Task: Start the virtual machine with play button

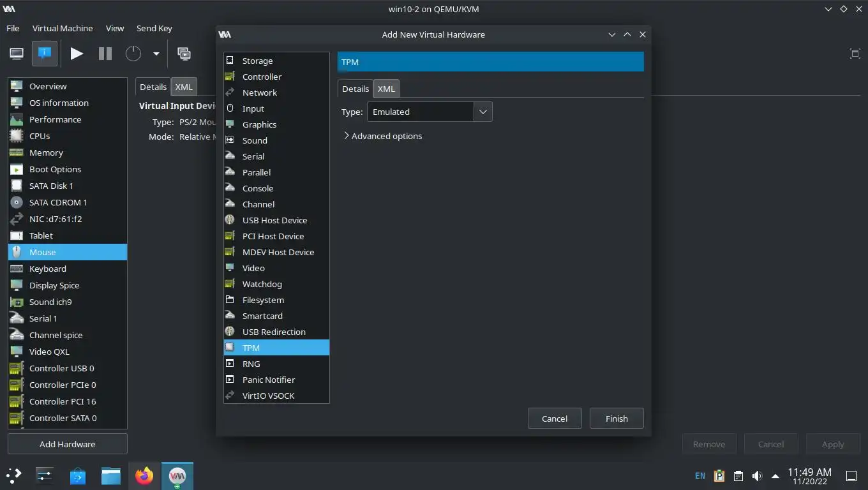Action: click(x=77, y=54)
